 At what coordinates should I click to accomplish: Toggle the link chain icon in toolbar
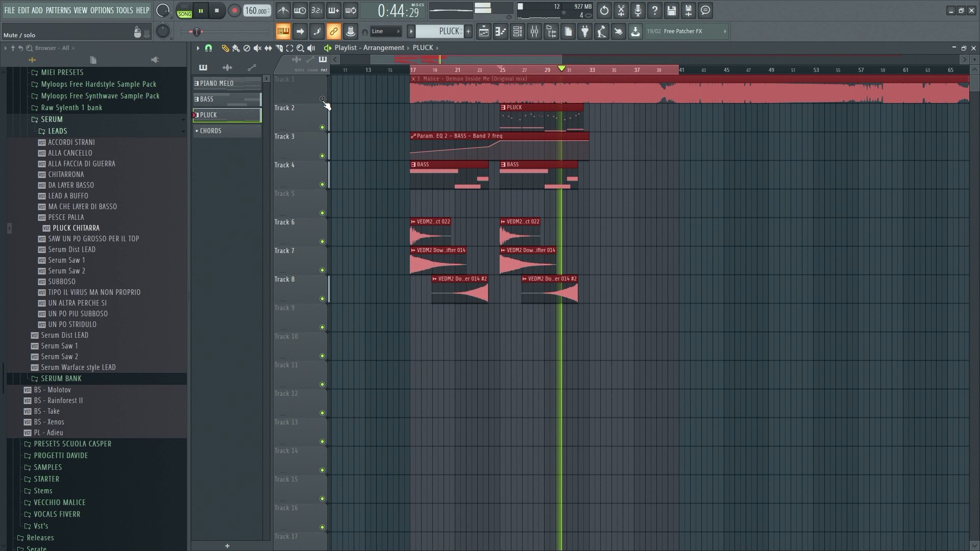coord(333,32)
